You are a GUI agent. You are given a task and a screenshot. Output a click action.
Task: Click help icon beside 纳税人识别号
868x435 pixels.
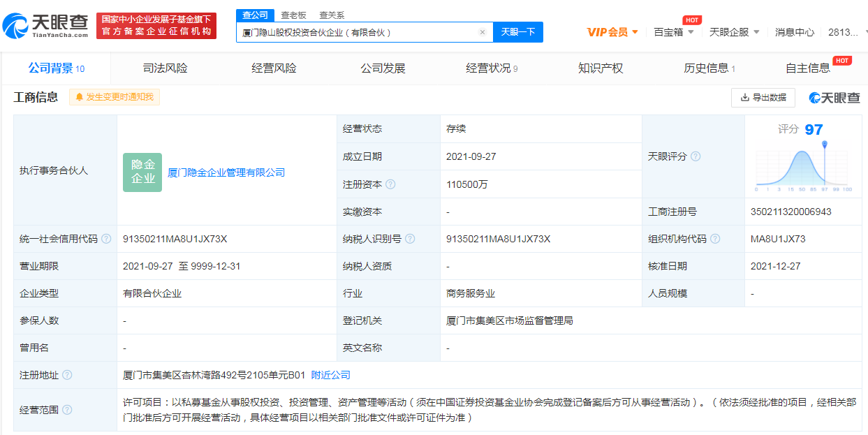click(410, 239)
